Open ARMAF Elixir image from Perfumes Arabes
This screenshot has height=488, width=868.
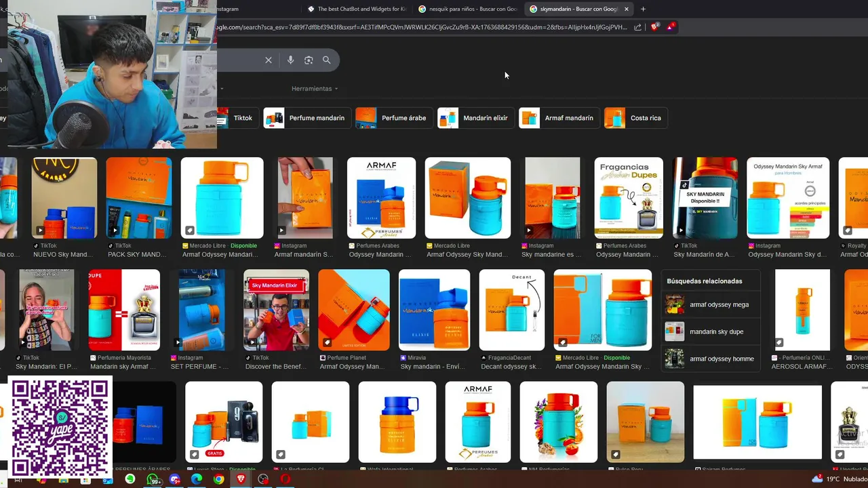pos(381,198)
